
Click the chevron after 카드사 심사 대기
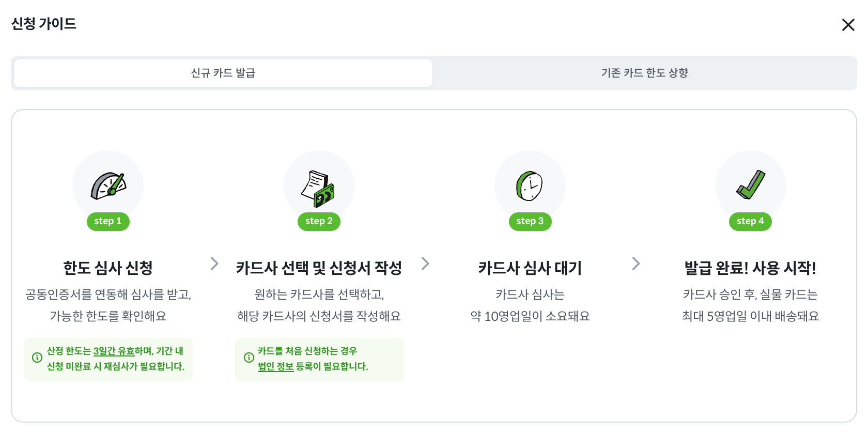pyautogui.click(x=636, y=263)
